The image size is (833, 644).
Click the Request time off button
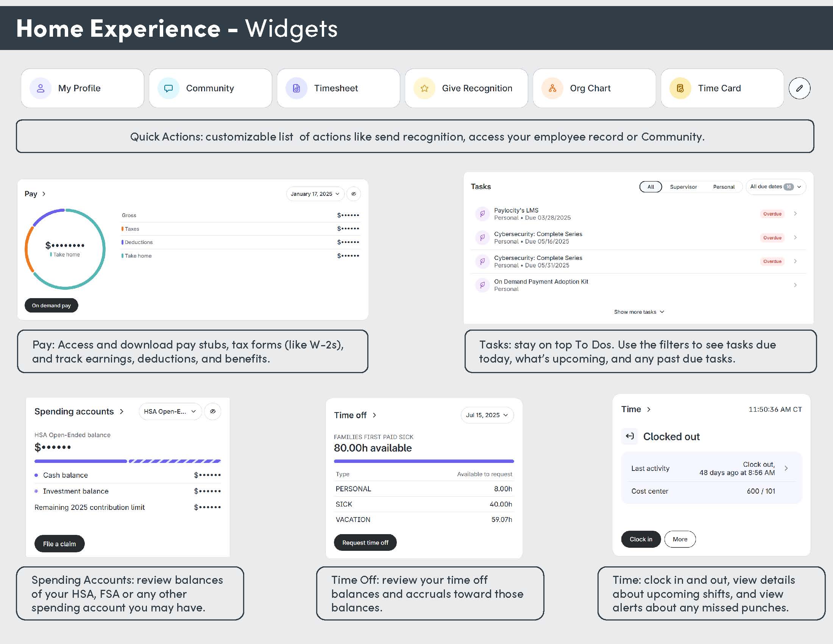pos(365,542)
